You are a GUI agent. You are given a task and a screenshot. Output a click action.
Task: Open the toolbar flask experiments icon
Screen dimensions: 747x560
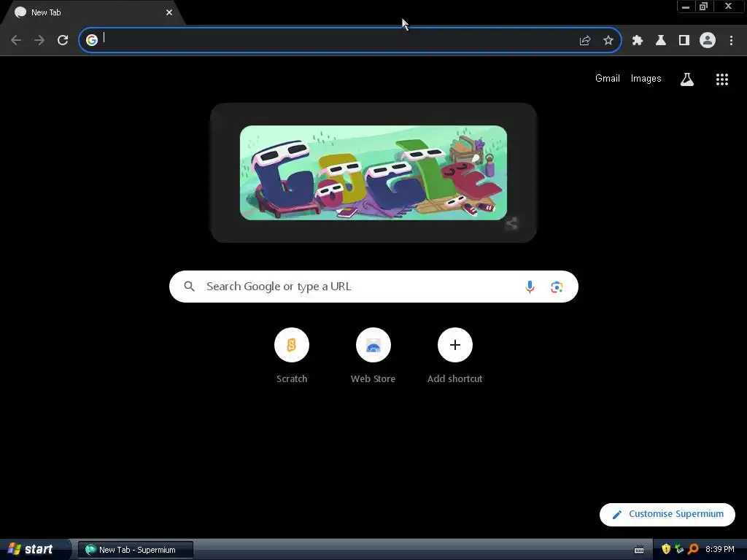(661, 41)
